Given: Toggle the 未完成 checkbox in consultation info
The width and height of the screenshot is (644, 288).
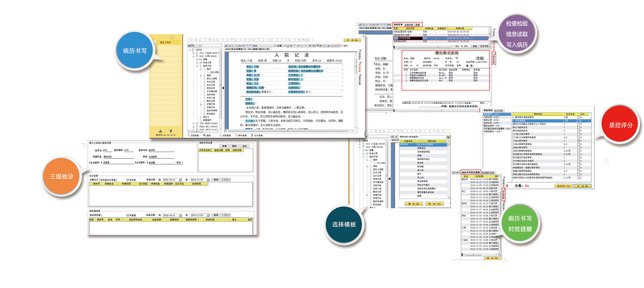Looking at the screenshot, I should tap(128, 180).
